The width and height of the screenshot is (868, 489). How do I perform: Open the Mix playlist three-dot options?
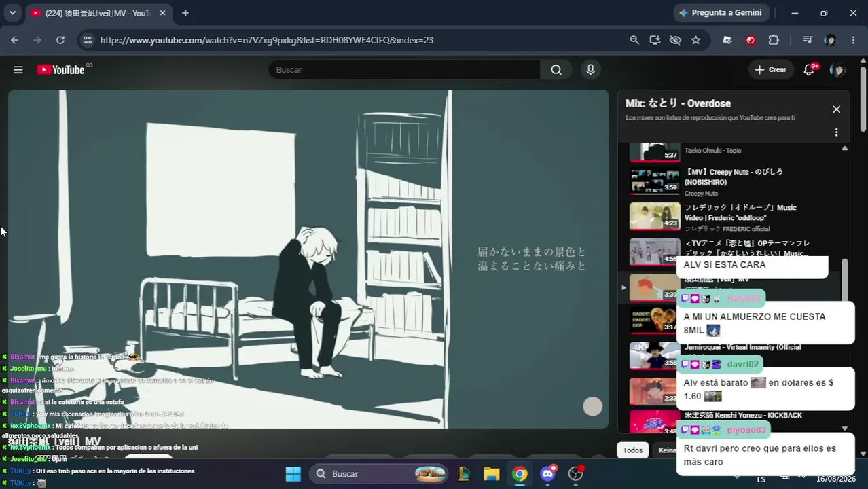pos(836,132)
